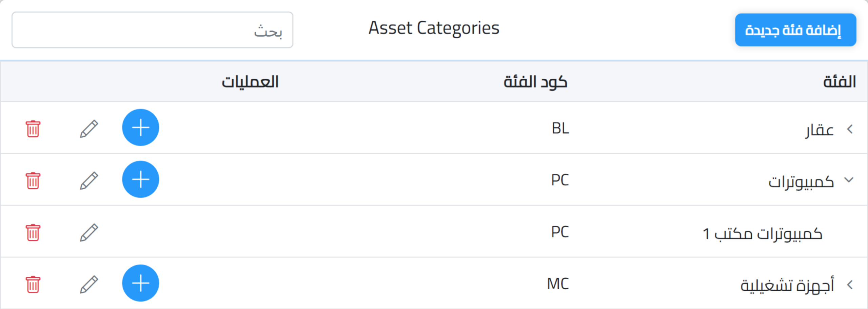868x309 pixels.
Task: Delete the أجهزة تشغيلية category
Action: click(x=33, y=284)
